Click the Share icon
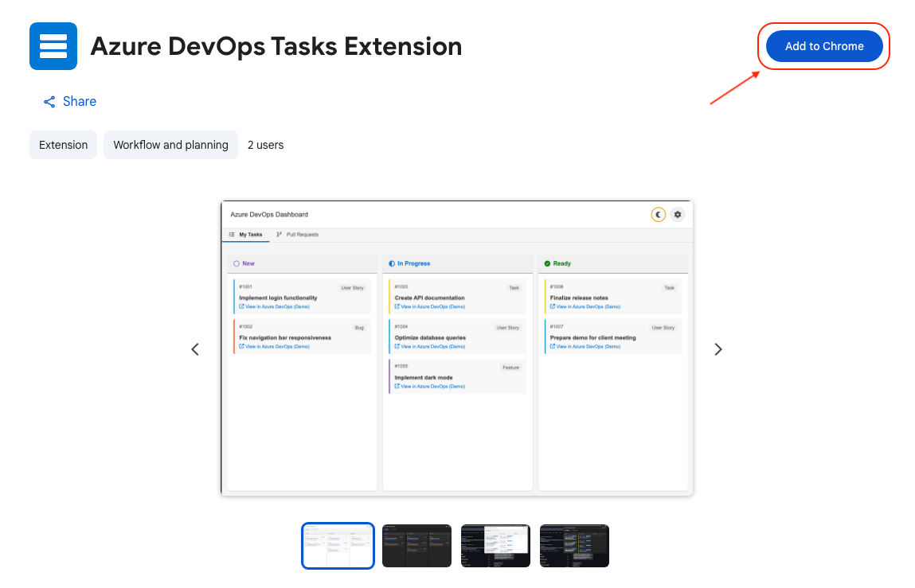This screenshot has height=588, width=915. point(49,102)
